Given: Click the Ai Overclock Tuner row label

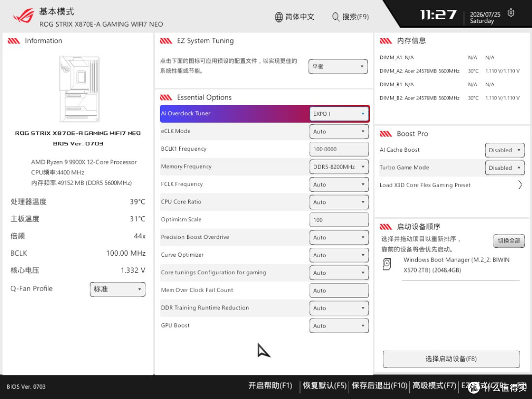Looking at the screenshot, I should click(186, 113).
